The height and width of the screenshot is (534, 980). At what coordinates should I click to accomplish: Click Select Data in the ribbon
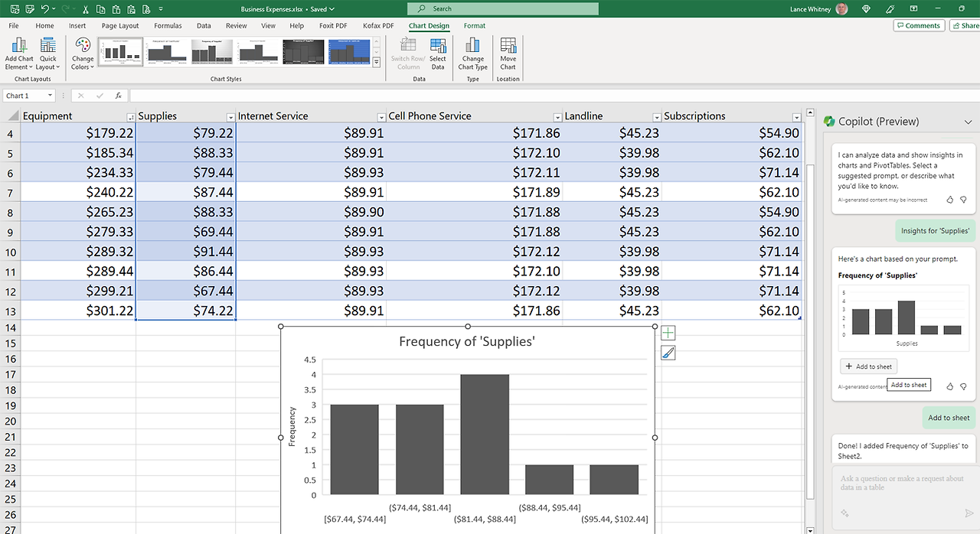coord(438,54)
